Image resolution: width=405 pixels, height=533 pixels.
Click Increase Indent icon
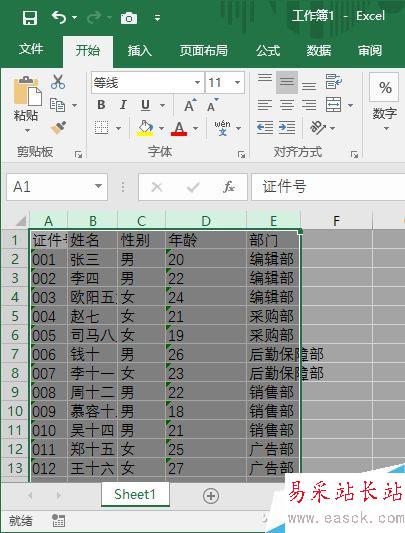pos(287,128)
